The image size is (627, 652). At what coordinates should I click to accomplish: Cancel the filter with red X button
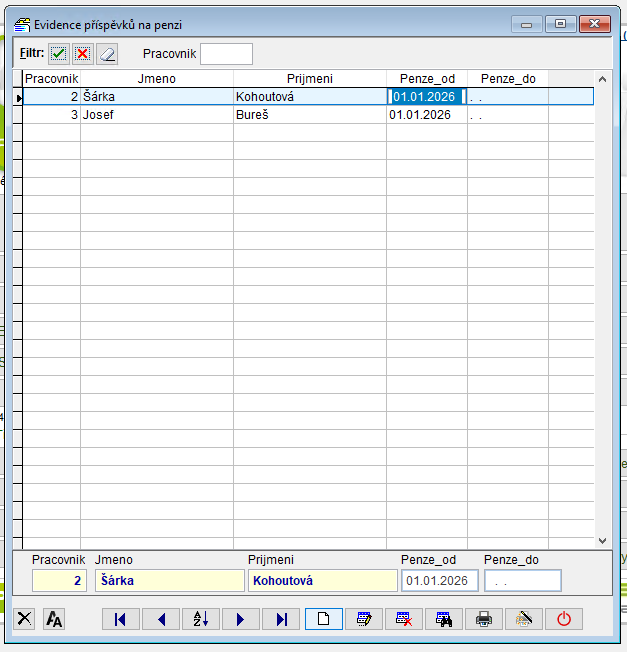coord(83,54)
